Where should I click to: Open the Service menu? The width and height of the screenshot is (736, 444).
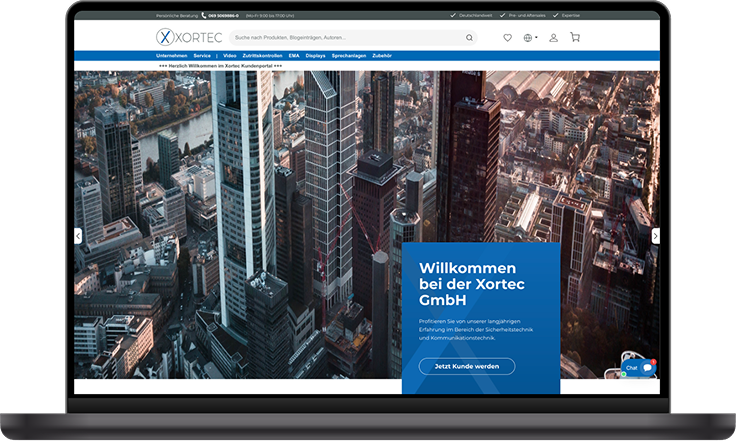202,56
